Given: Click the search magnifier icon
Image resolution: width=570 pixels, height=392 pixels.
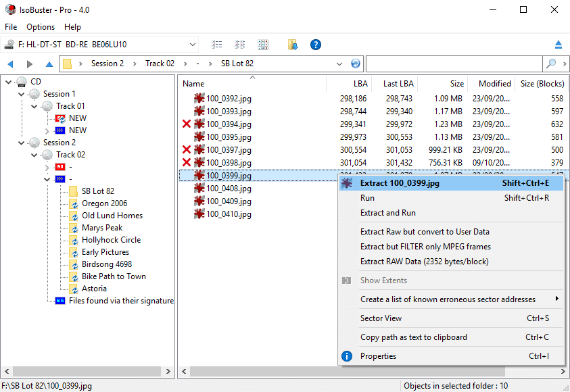Looking at the screenshot, I should pos(551,64).
